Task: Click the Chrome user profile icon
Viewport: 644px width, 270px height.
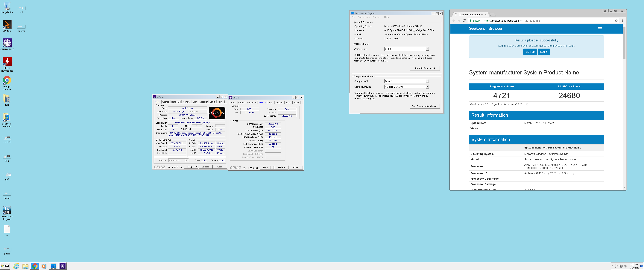Action: click(605, 11)
